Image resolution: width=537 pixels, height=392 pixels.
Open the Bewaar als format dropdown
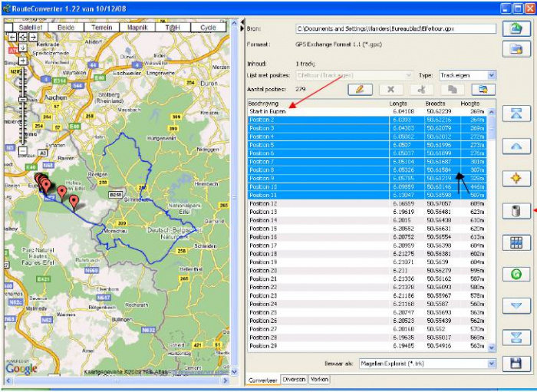(492, 364)
